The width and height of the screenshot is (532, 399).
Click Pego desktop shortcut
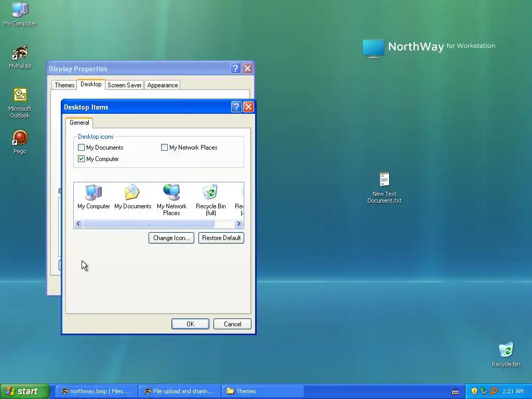(x=20, y=142)
